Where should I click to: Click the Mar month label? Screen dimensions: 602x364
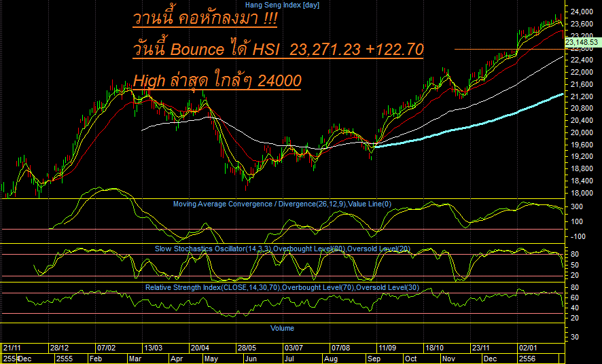pyautogui.click(x=135, y=359)
